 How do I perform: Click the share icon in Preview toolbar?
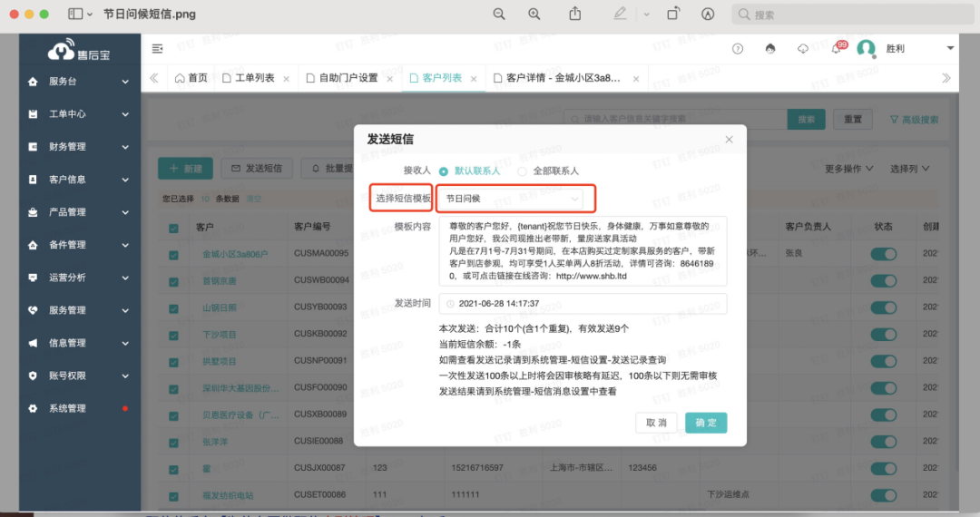coord(574,15)
